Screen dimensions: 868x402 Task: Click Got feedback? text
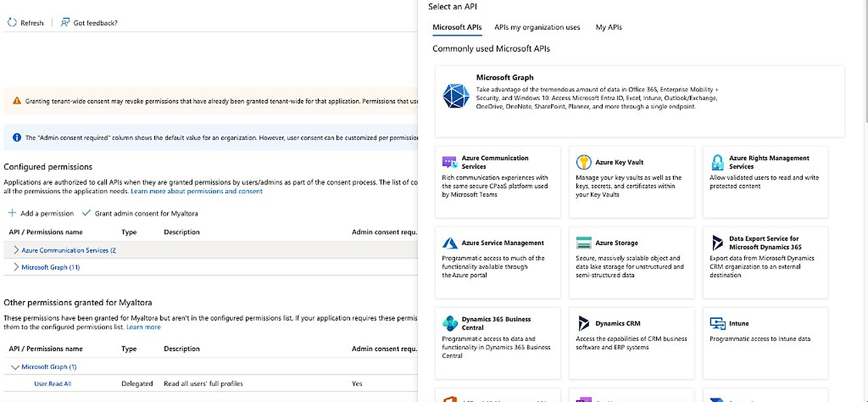pos(95,23)
